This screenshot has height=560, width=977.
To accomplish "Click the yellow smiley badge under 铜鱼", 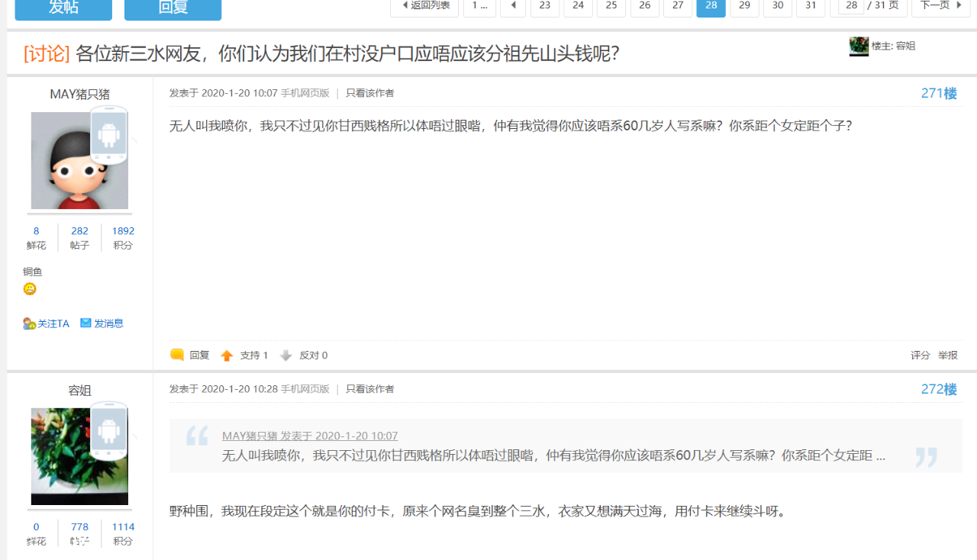I will click(30, 289).
